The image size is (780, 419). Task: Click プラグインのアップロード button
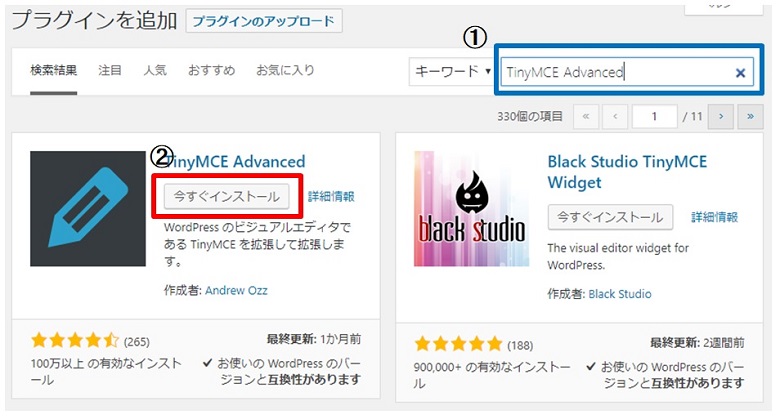[x=264, y=21]
